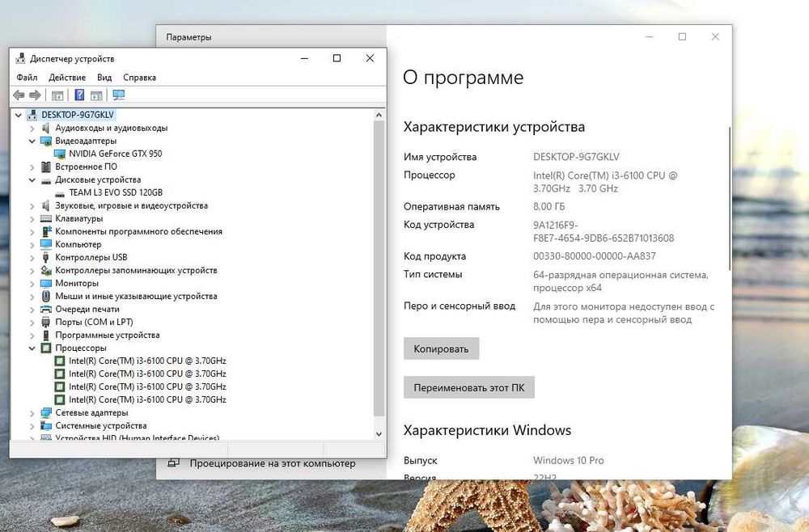
Task: Maximize the Диспетчер устройств window
Action: pos(337,58)
